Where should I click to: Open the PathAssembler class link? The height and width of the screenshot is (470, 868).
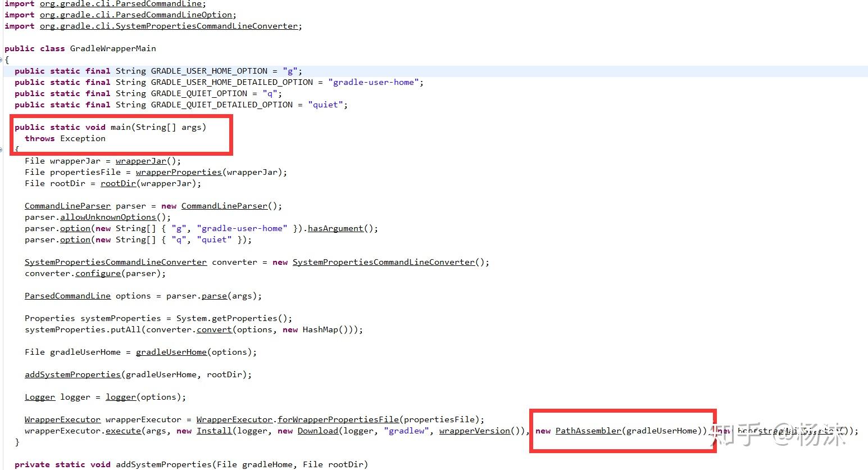[x=588, y=431]
